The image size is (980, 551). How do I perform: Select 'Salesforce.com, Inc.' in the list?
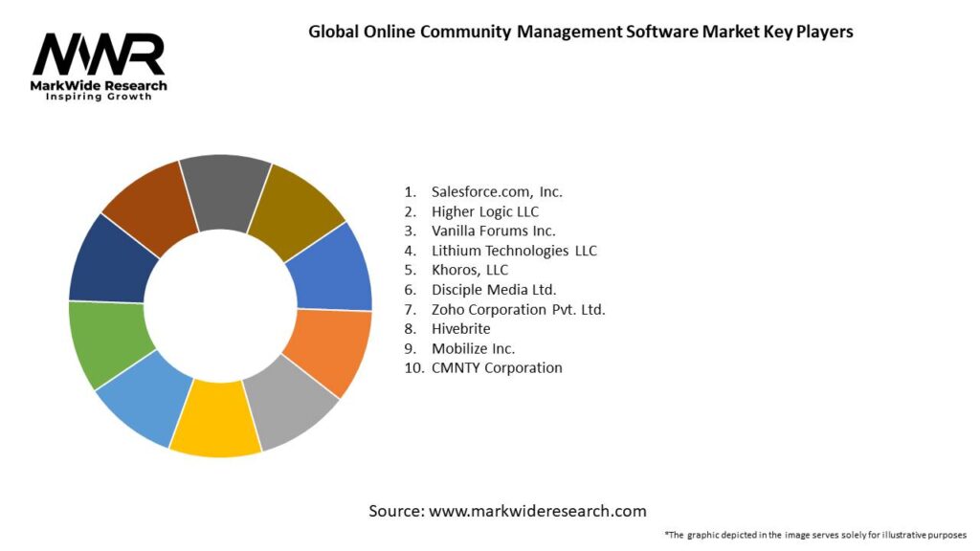click(497, 191)
